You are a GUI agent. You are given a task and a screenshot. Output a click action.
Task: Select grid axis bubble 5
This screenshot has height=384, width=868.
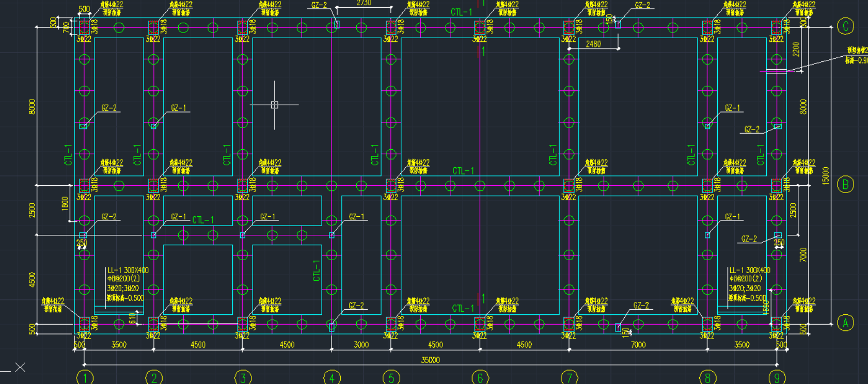[391, 378]
